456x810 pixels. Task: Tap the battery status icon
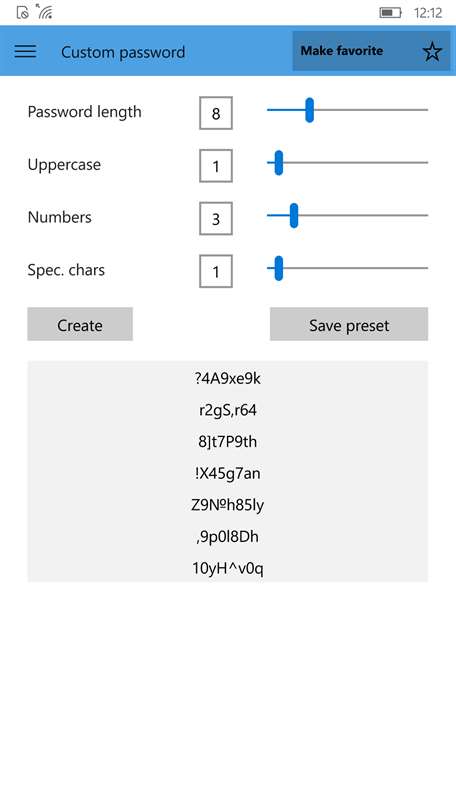pos(390,12)
